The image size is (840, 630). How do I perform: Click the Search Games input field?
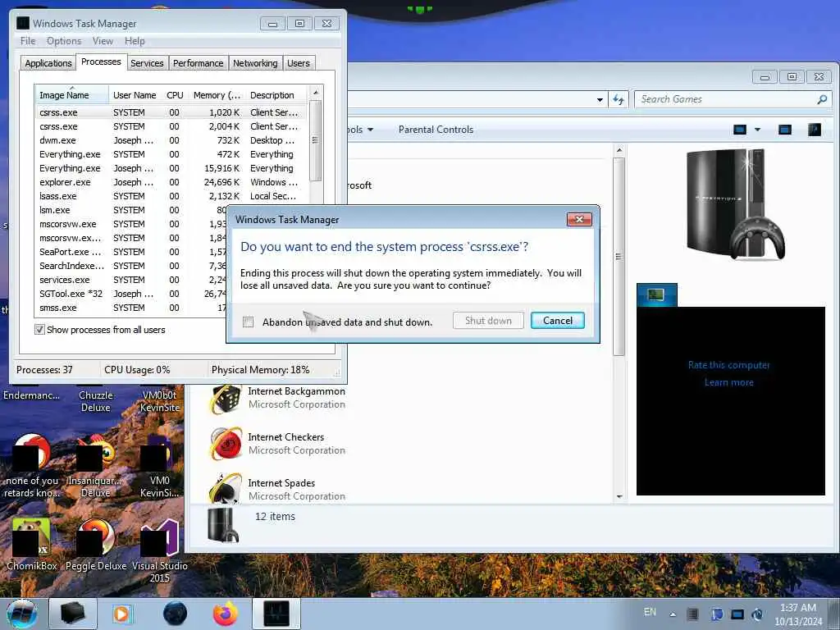[x=726, y=99]
